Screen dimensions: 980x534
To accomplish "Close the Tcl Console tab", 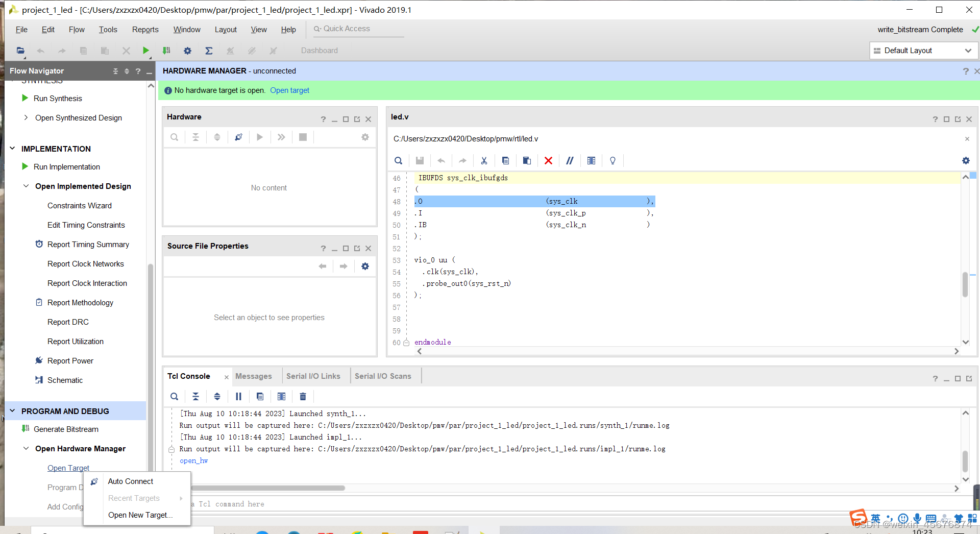I will 226,377.
